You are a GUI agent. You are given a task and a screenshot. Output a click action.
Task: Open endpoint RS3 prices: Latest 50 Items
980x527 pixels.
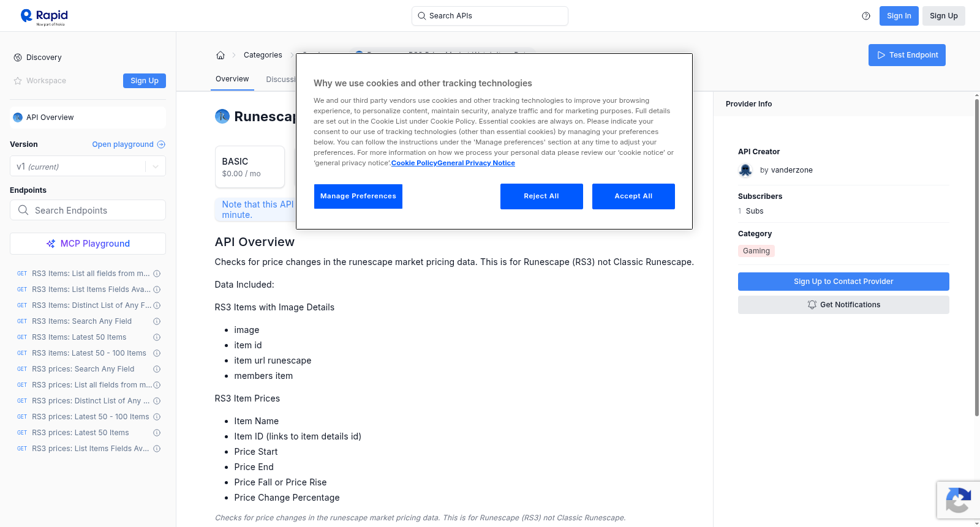tap(80, 433)
